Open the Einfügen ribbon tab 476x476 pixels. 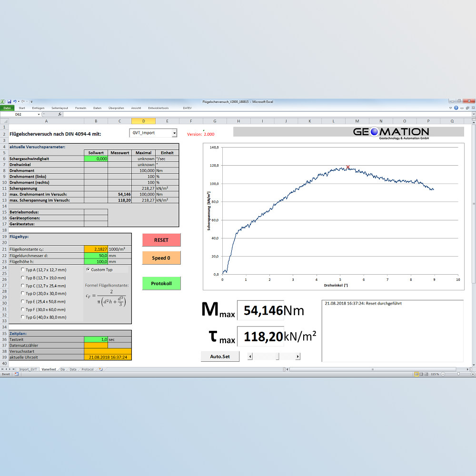(x=38, y=108)
